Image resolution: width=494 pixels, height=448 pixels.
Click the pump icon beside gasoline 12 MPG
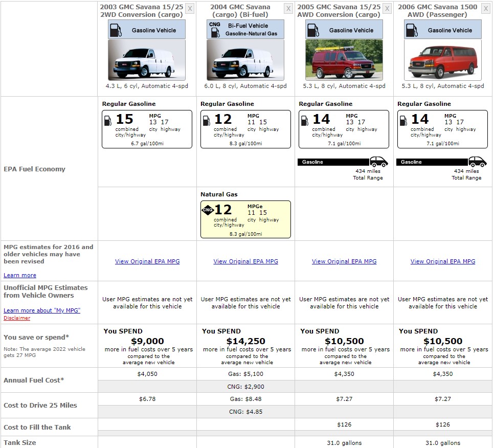207,120
